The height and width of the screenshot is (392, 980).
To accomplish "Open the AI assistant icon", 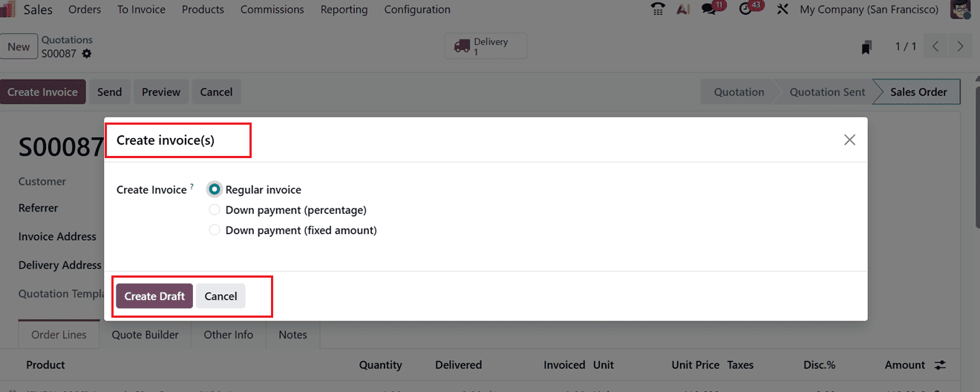I will [x=684, y=10].
